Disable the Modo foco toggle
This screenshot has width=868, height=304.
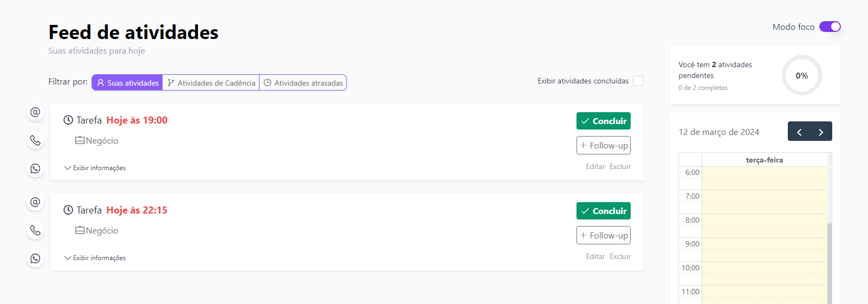tap(830, 27)
